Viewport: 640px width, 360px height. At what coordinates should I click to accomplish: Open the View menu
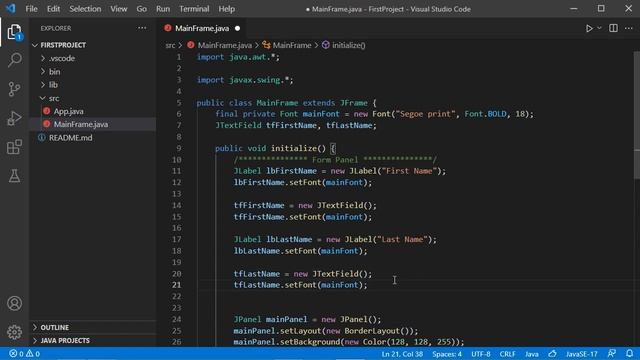pos(118,9)
